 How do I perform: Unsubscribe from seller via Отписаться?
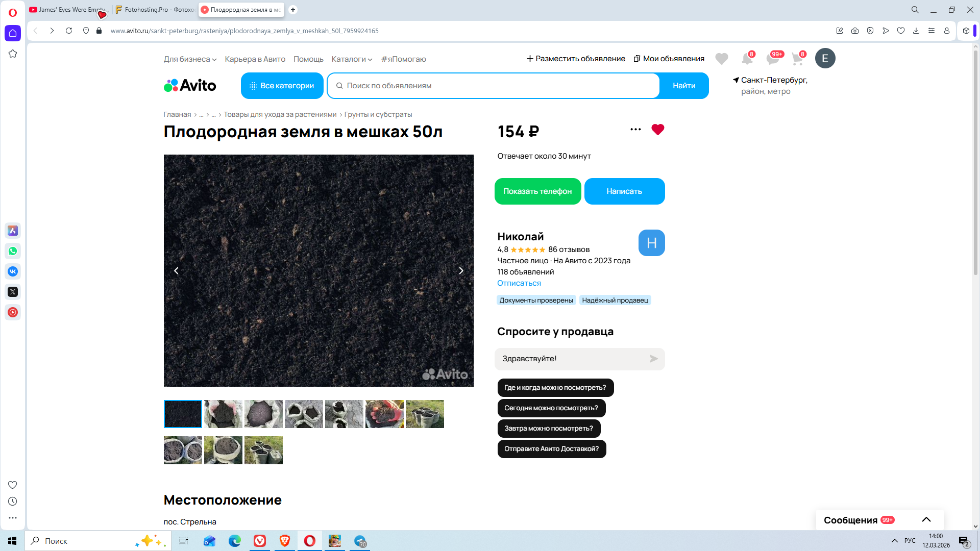[519, 283]
